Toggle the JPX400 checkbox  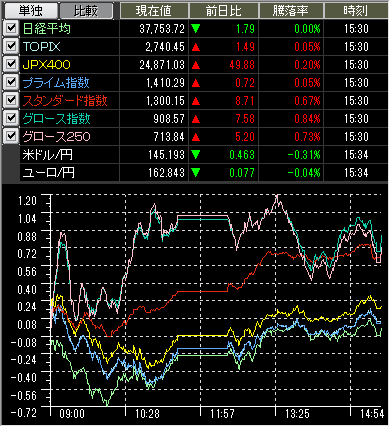click(x=11, y=64)
